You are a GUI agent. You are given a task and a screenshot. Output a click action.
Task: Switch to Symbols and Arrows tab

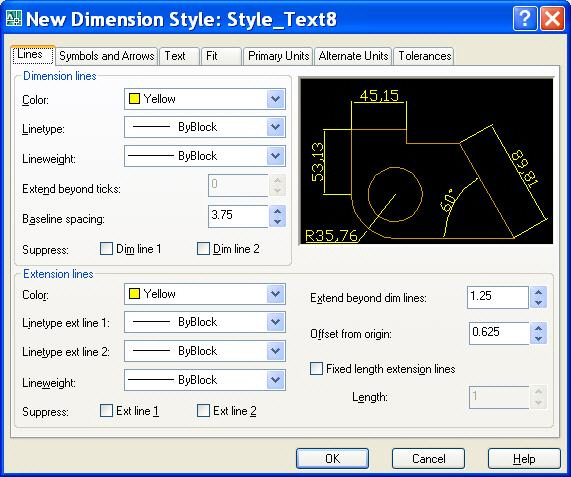tap(107, 56)
